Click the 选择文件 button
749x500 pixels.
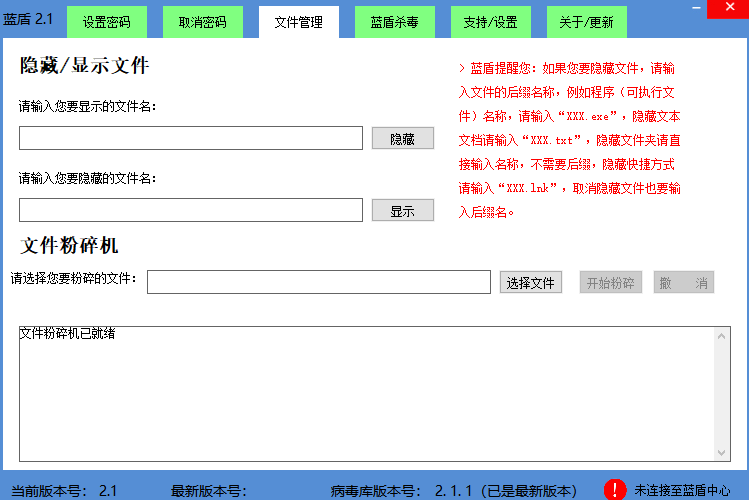coord(531,283)
